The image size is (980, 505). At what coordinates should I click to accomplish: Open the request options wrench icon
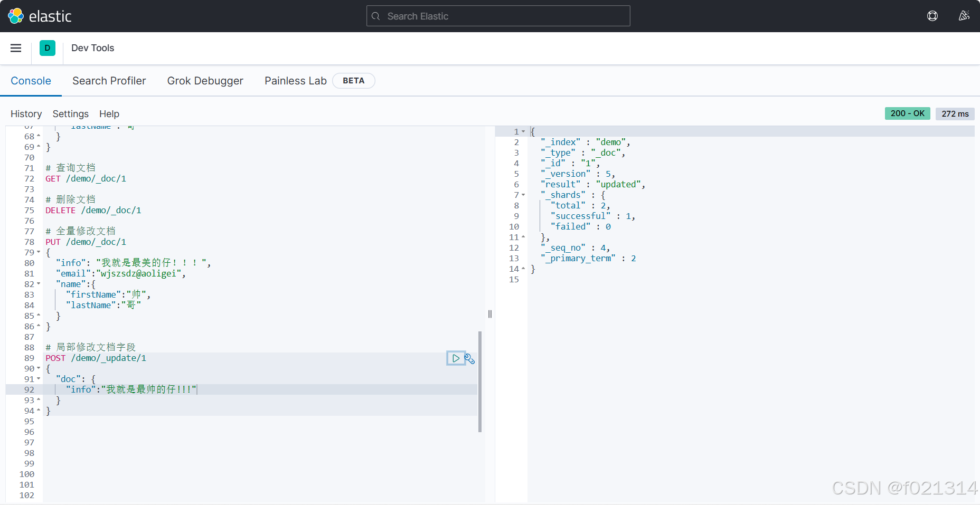(x=469, y=359)
